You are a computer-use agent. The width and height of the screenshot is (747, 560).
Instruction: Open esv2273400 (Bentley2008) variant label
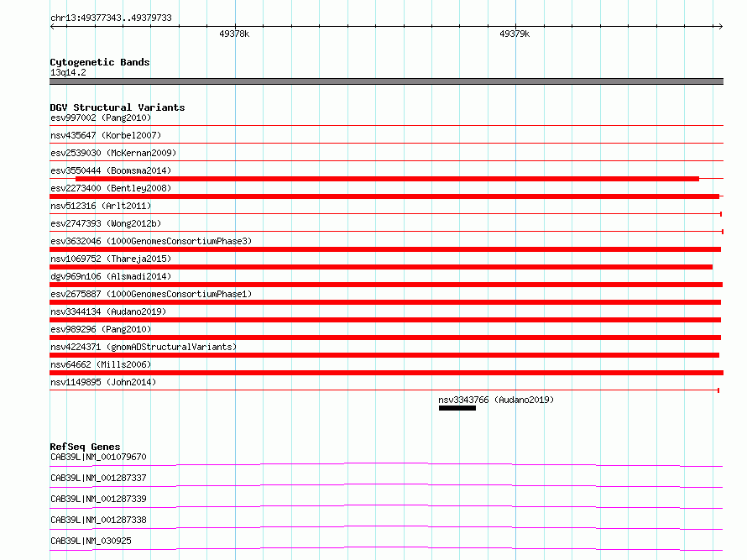coord(111,188)
